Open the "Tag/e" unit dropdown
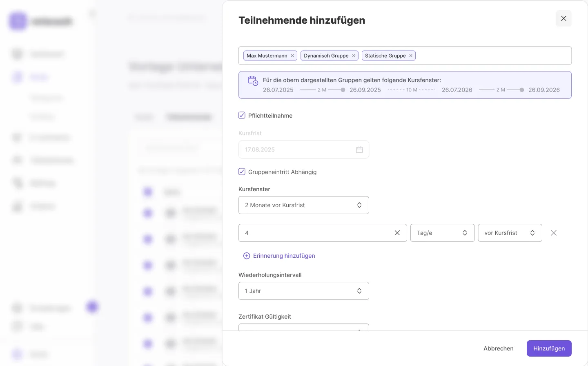Viewport: 588px width, 366px height. pos(442,233)
